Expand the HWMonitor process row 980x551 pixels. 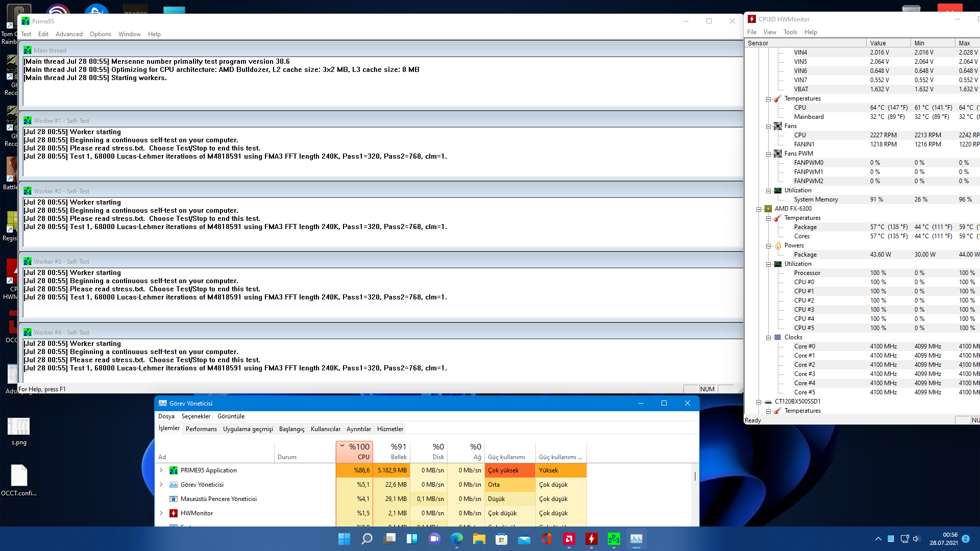[x=161, y=513]
